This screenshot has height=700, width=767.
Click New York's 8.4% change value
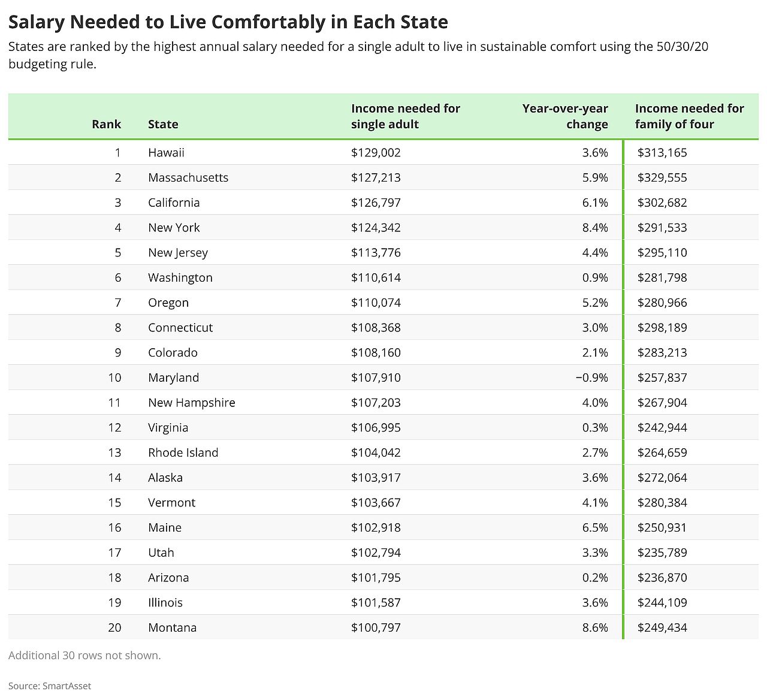click(595, 228)
